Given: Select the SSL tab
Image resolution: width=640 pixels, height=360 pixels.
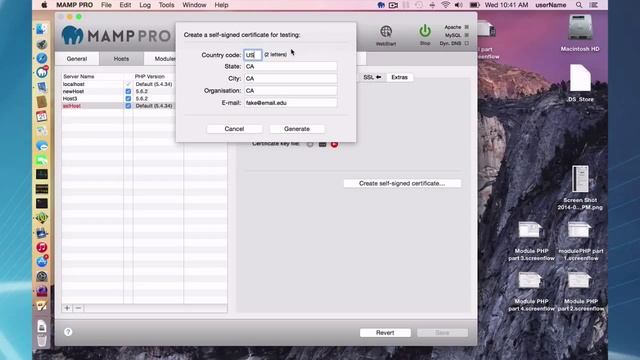Looking at the screenshot, I should coord(372,77).
